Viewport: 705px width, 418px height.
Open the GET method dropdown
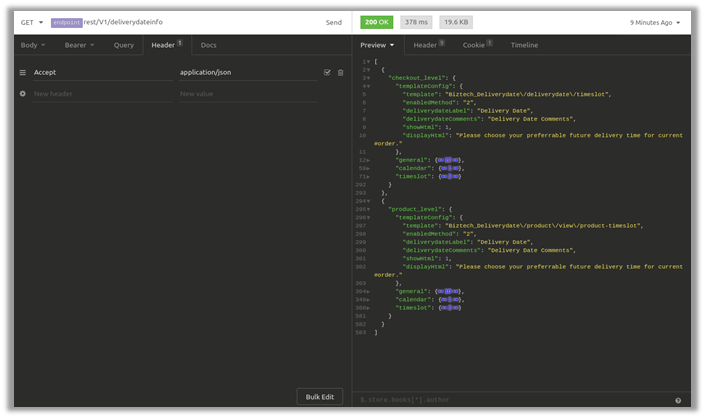click(32, 22)
